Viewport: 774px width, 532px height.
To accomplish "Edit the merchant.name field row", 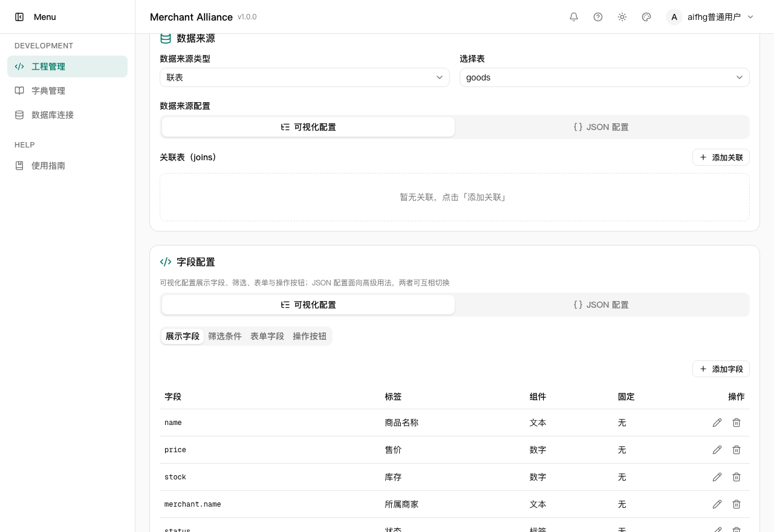I will tap(717, 504).
